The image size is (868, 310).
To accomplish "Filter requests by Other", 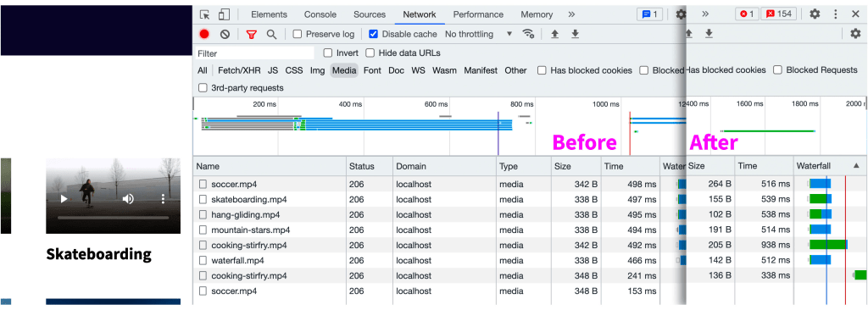I will pos(515,70).
